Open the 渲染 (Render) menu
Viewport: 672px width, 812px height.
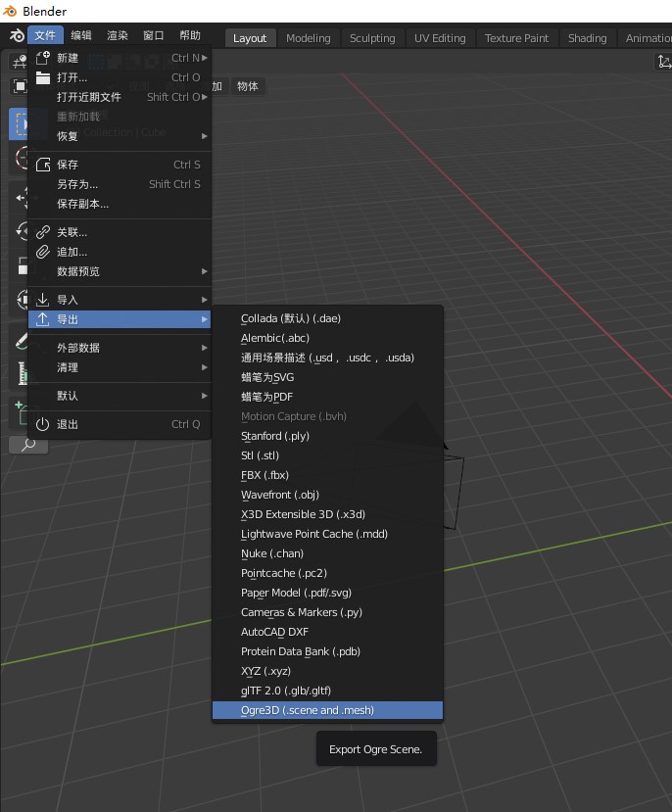(x=118, y=35)
